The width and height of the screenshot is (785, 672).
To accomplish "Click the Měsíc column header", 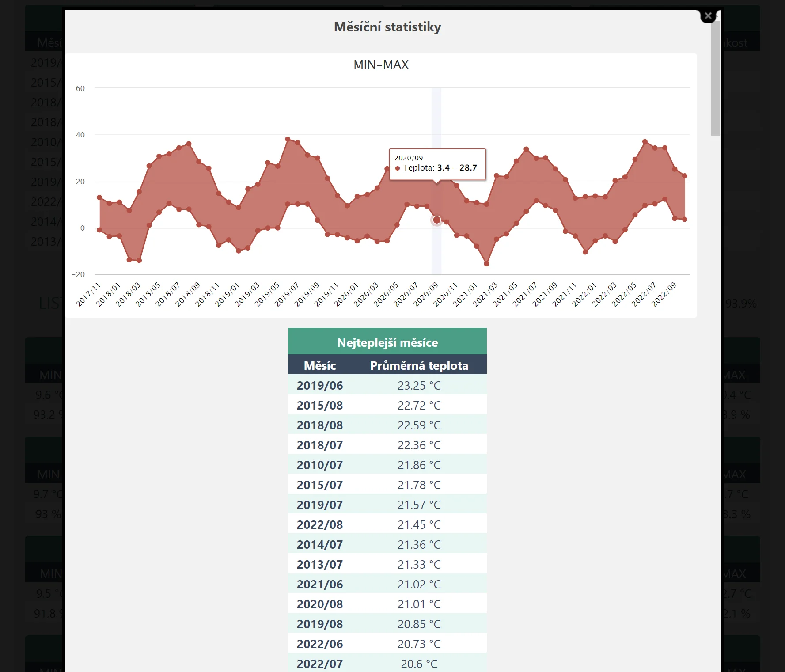I will [x=319, y=365].
